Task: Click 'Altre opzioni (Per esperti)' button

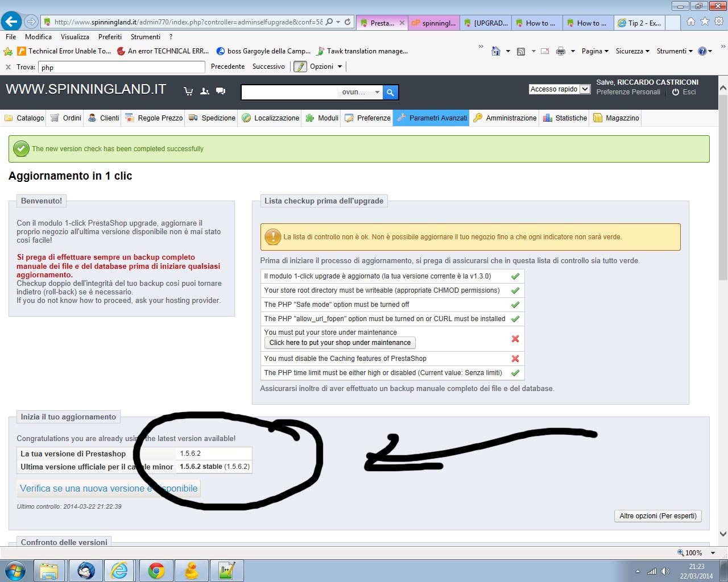Action: click(x=658, y=516)
